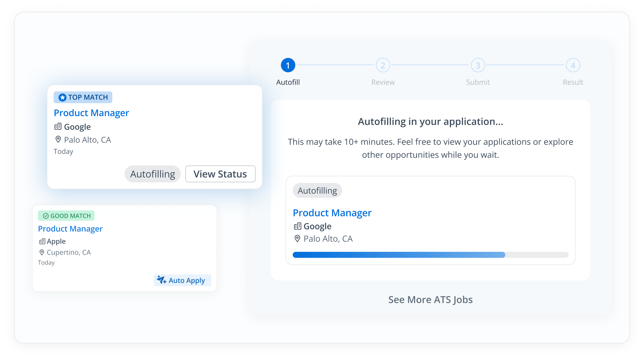Image resolution: width=644 pixels, height=360 pixels.
Task: Select step 2 Review circle
Action: point(383,65)
